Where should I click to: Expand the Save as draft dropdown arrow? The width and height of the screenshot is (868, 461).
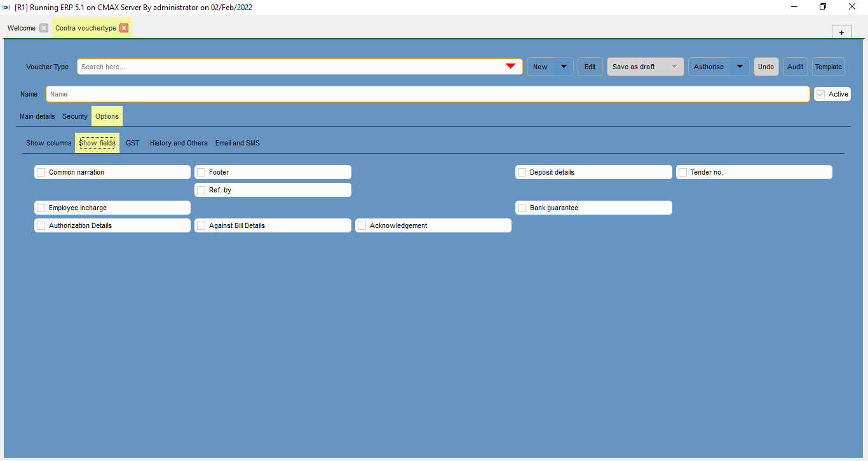pos(674,67)
